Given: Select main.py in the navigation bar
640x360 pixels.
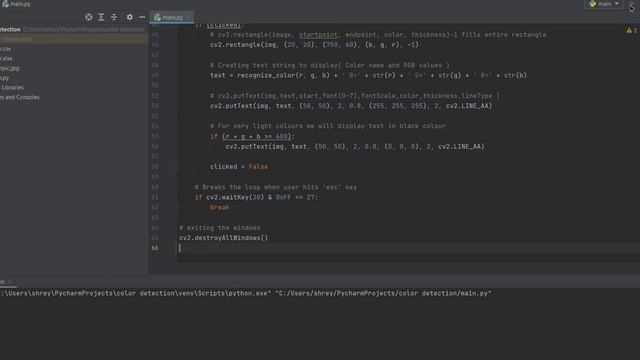Looking at the screenshot, I should (x=16, y=4).
